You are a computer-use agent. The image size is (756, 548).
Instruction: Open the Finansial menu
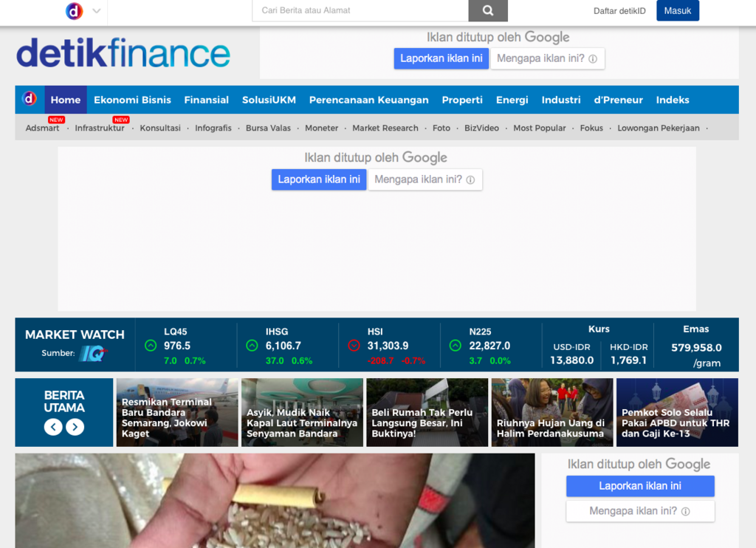207,100
